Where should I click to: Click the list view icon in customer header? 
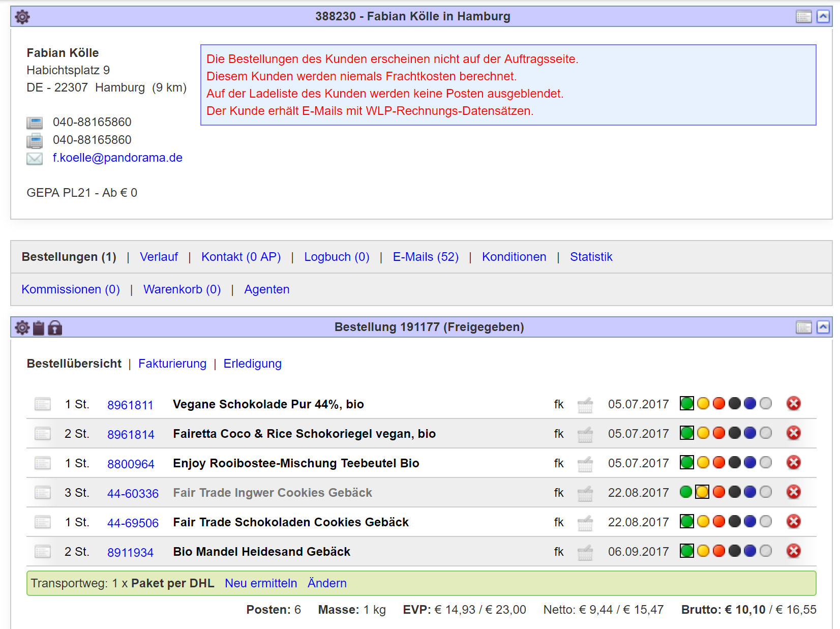click(x=803, y=17)
